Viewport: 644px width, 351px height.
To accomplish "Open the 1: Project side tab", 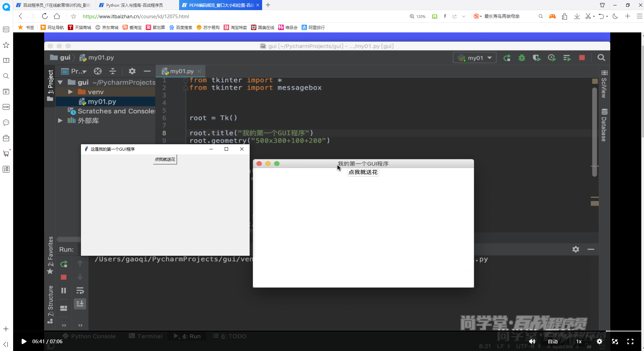I will [x=50, y=85].
